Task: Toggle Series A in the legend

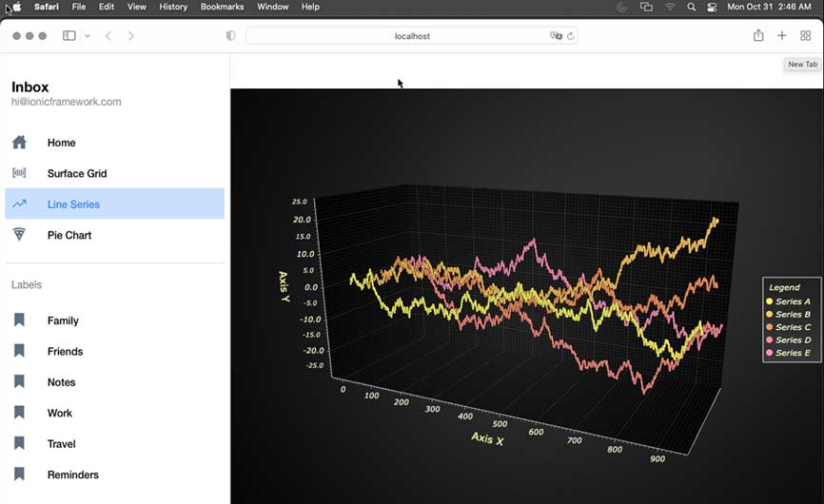Action: point(788,301)
